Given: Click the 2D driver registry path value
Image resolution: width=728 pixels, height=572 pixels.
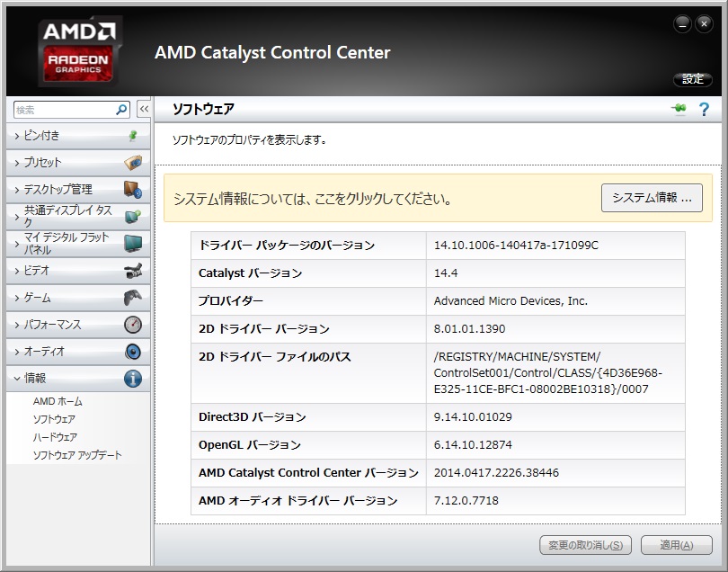Looking at the screenshot, I should tap(548, 373).
